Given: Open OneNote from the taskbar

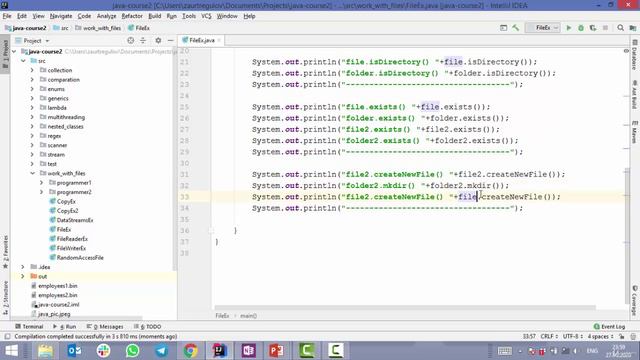Looking at the screenshot, I should [x=248, y=351].
